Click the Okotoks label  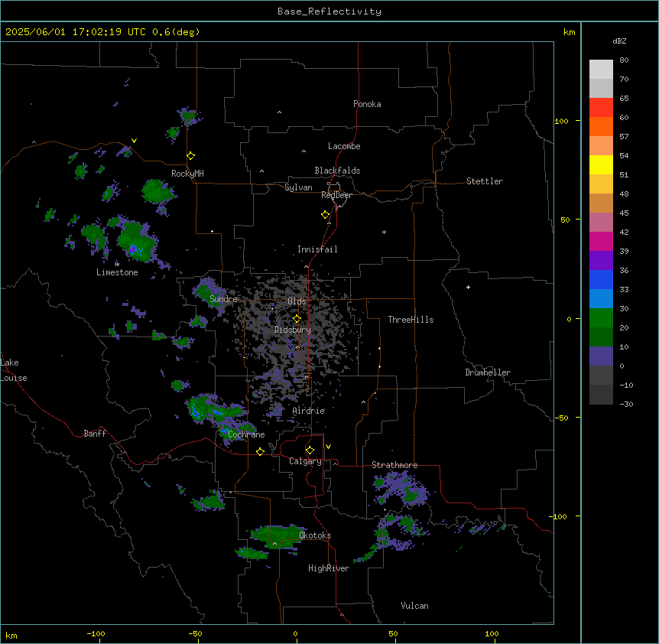315,535
